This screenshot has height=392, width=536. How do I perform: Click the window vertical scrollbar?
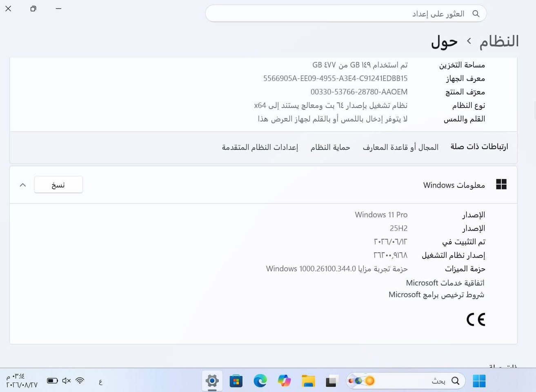pyautogui.click(x=534, y=110)
